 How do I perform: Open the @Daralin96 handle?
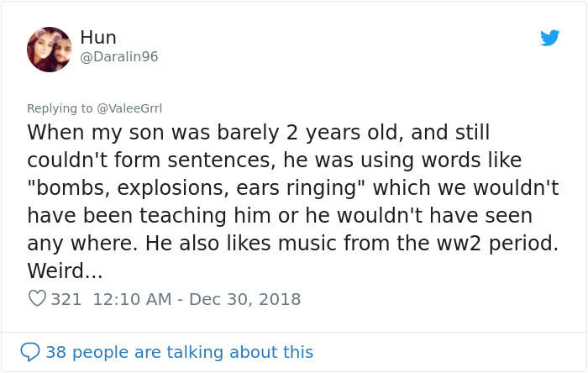(x=118, y=56)
